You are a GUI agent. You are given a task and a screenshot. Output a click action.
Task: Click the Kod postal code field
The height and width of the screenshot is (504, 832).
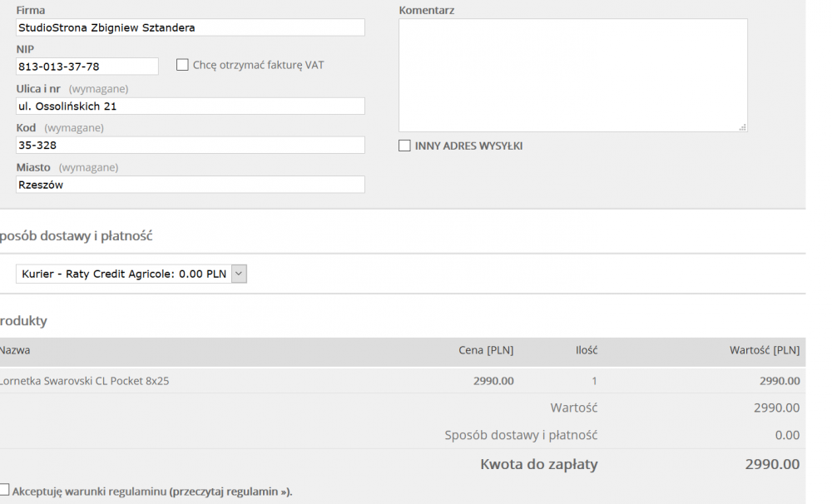click(x=190, y=145)
